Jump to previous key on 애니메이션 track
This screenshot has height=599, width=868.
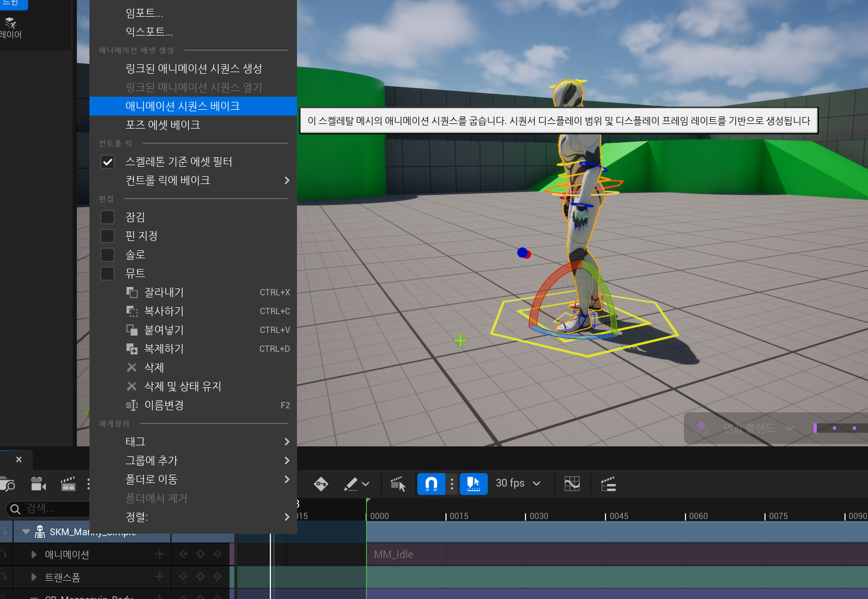click(x=183, y=554)
